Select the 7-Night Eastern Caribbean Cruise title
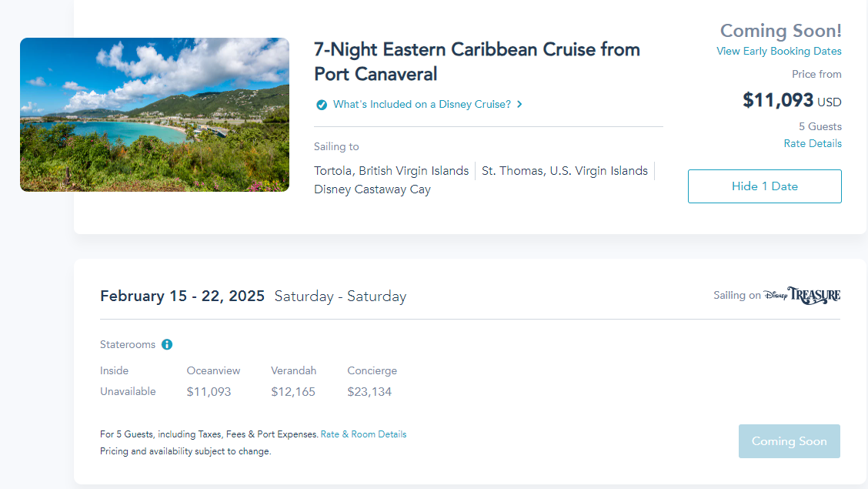This screenshot has width=868, height=489. (x=476, y=62)
